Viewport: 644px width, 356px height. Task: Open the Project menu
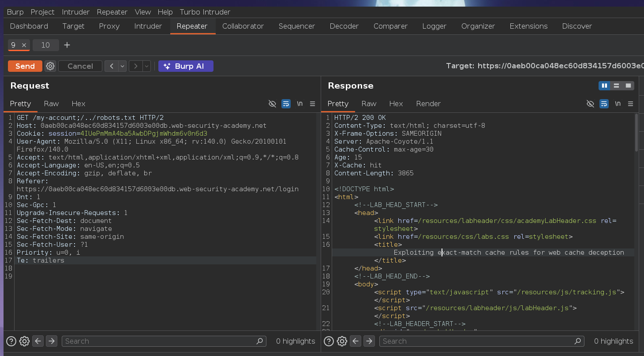[x=43, y=12]
